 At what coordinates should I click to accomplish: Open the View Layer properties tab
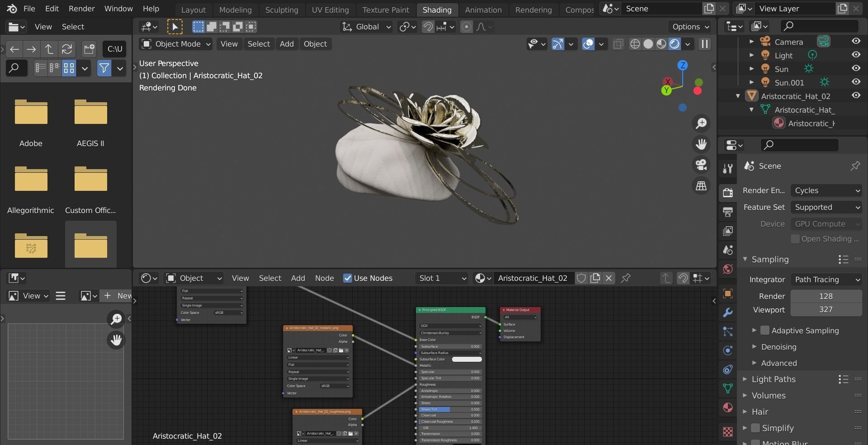pyautogui.click(x=727, y=231)
